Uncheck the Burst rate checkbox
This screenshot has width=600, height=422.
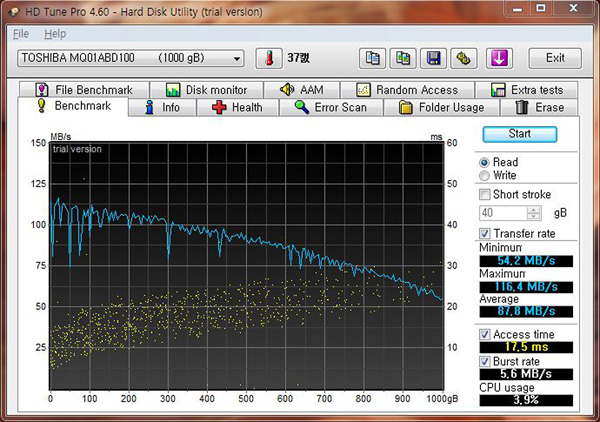point(484,361)
